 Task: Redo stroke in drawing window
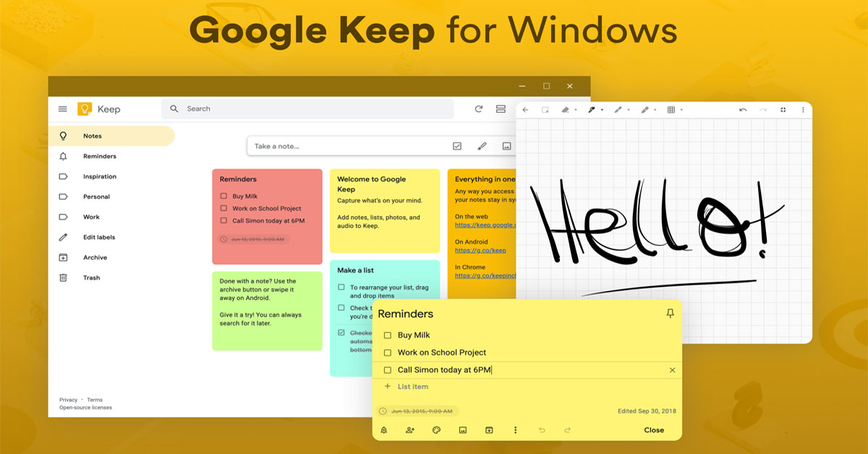[763, 110]
